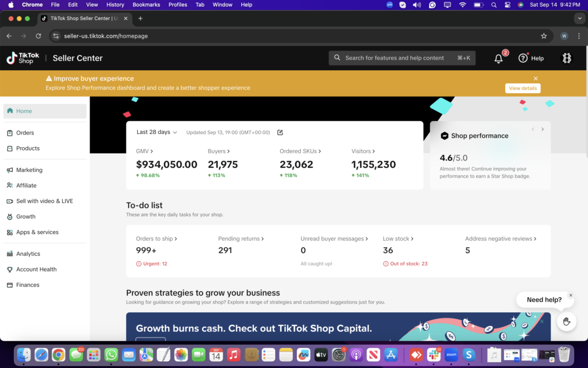Dismiss the Need help bubble
This screenshot has height=368, width=588.
point(570,296)
